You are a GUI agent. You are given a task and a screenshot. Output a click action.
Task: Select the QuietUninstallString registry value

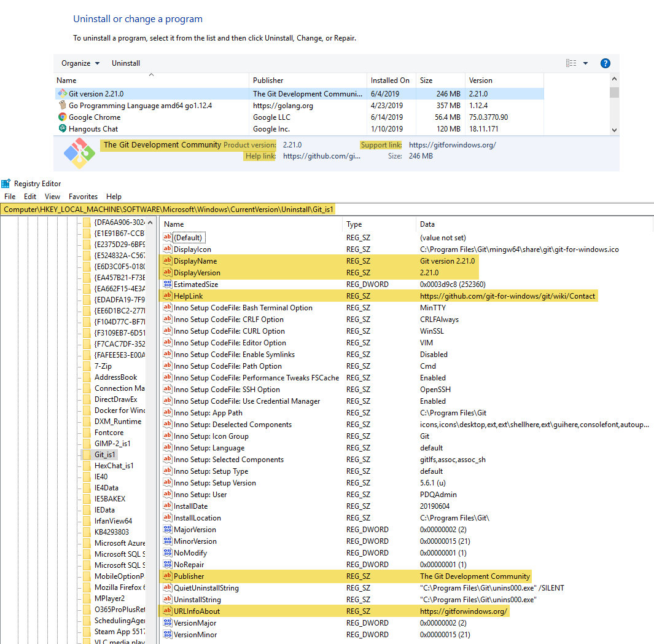coord(206,587)
